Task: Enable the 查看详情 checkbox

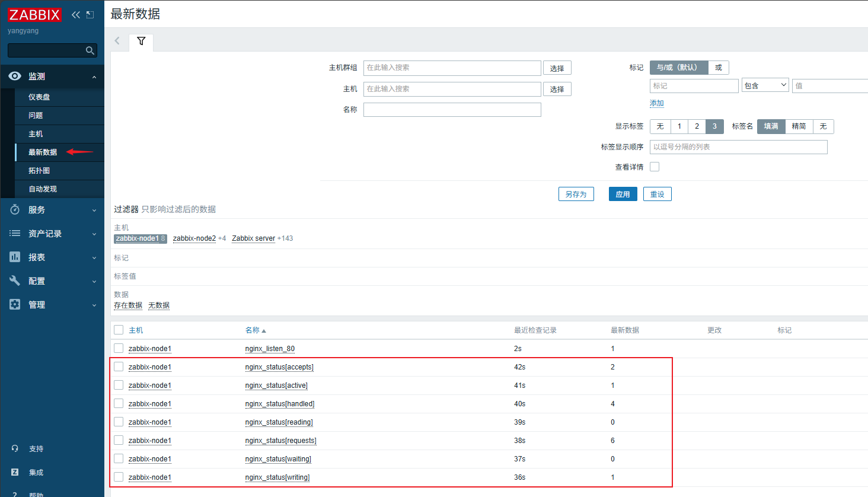Action: (655, 167)
